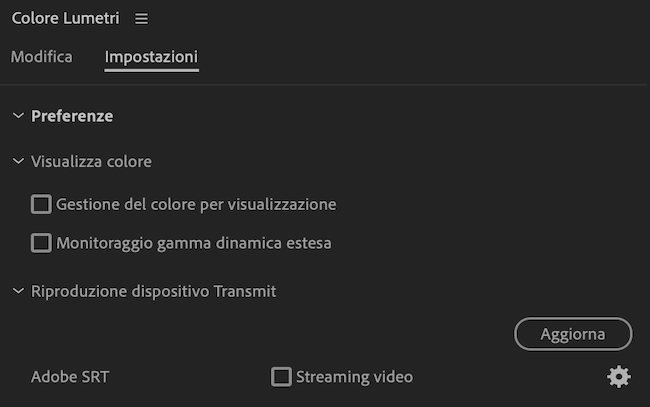Collapse Riproduzione dispositivo Transmit chevron
Screen dimensions: 650x407
(x=18, y=292)
